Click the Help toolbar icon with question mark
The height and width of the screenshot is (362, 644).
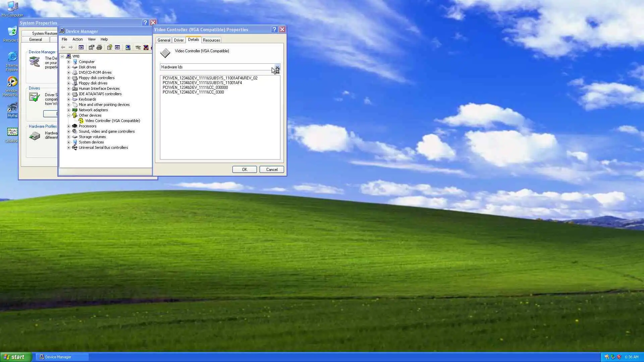[x=109, y=47]
